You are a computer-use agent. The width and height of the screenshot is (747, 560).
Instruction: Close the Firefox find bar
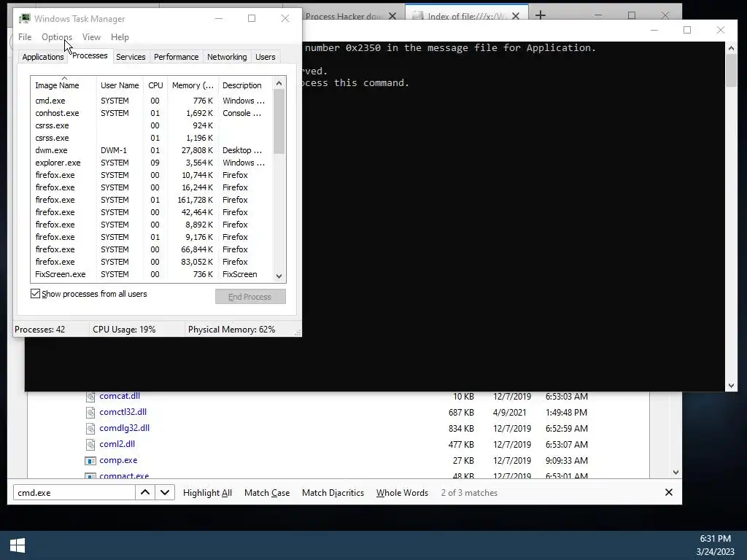pos(669,492)
